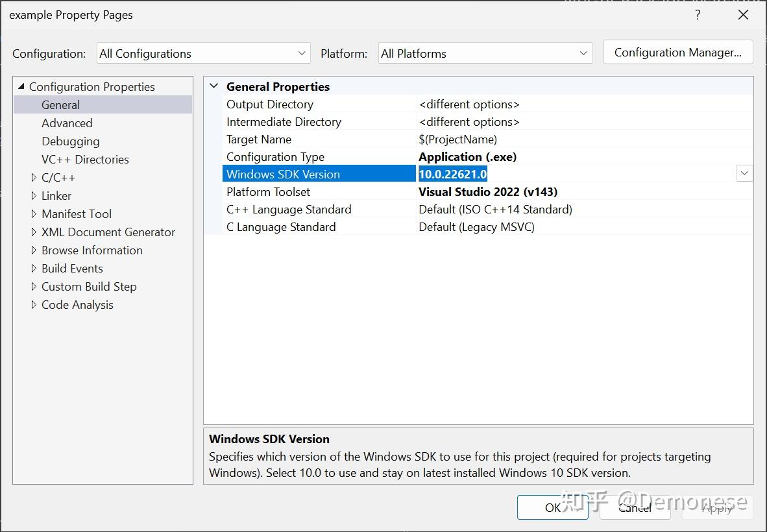The image size is (767, 532).
Task: Expand the C/C++ tree node
Action: tap(34, 178)
